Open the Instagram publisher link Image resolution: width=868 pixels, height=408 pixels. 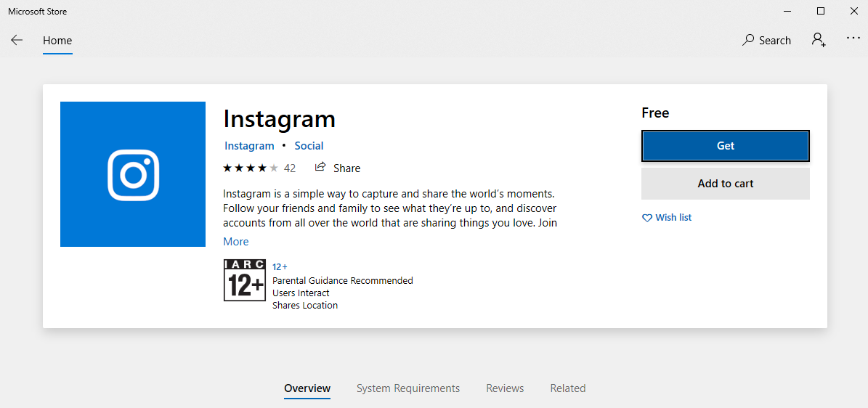coord(249,146)
